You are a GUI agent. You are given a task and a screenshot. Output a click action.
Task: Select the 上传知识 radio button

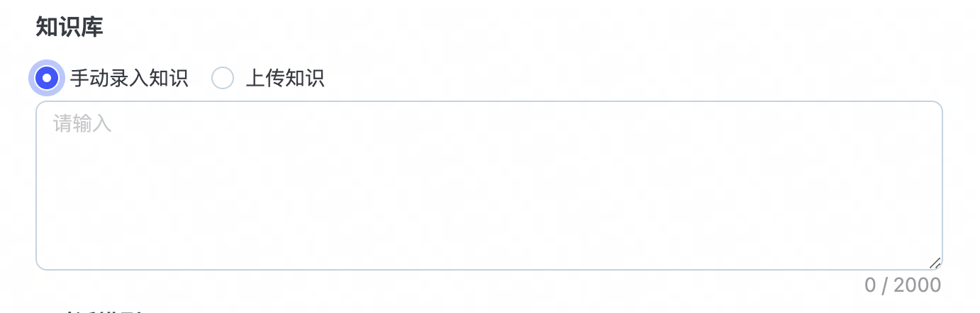pos(223,78)
